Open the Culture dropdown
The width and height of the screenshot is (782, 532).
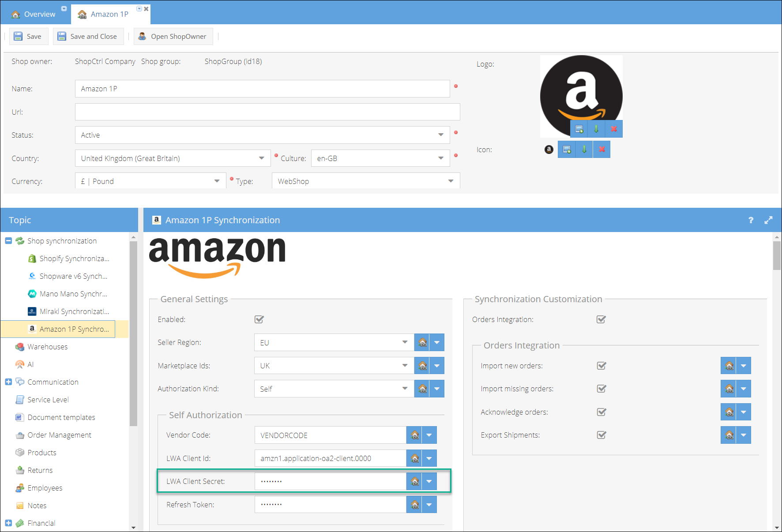pyautogui.click(x=440, y=158)
